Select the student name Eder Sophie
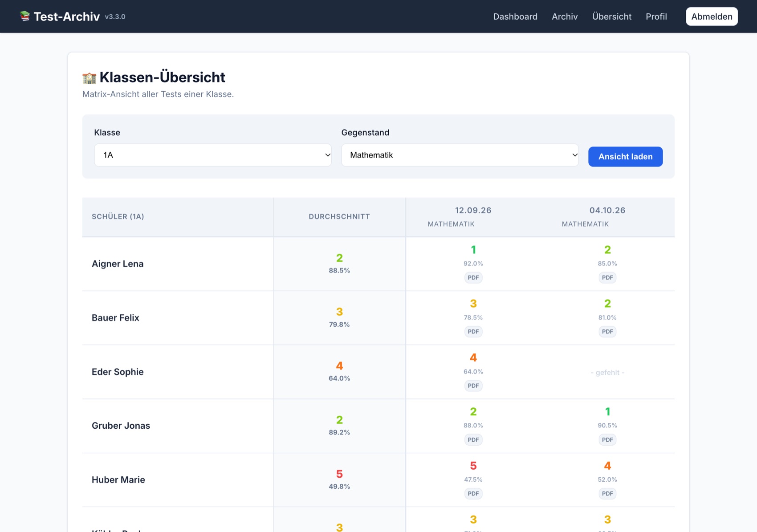This screenshot has width=757, height=532. (x=118, y=372)
